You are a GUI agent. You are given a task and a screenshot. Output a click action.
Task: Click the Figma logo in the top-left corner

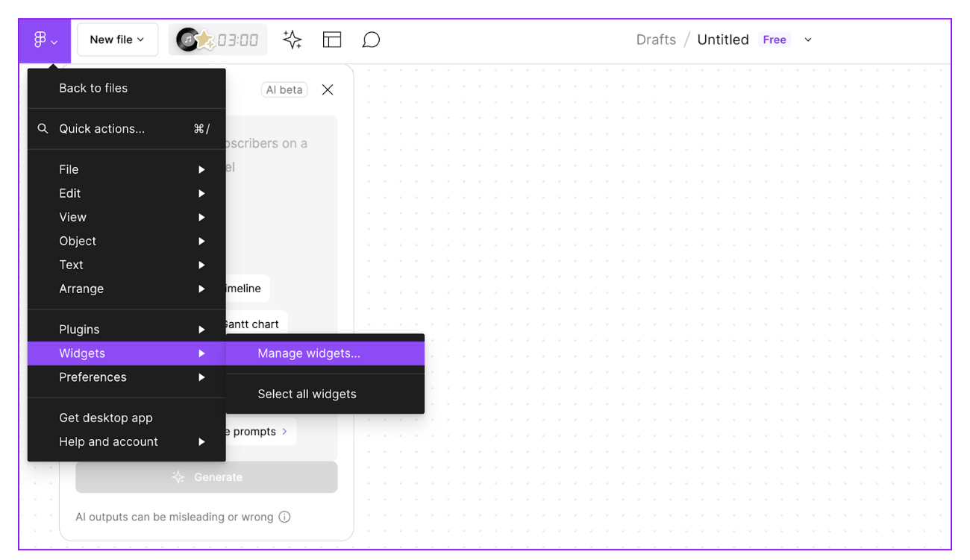click(42, 40)
